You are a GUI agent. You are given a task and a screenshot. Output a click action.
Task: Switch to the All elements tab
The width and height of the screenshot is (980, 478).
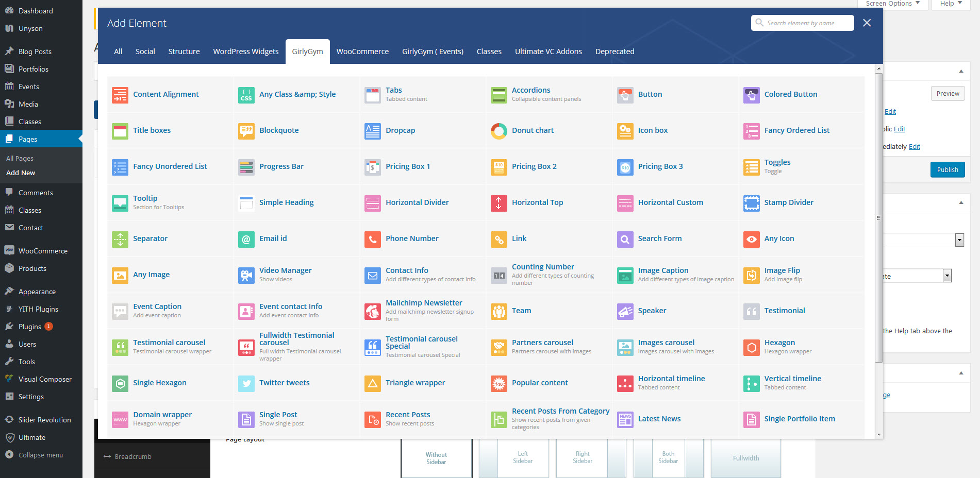click(118, 52)
